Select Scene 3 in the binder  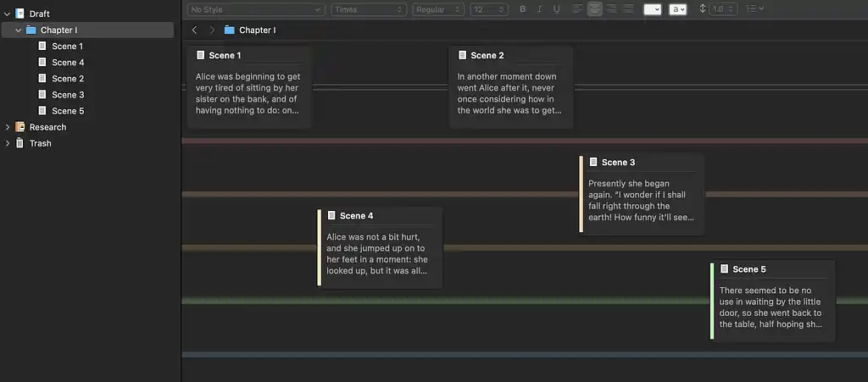point(68,95)
